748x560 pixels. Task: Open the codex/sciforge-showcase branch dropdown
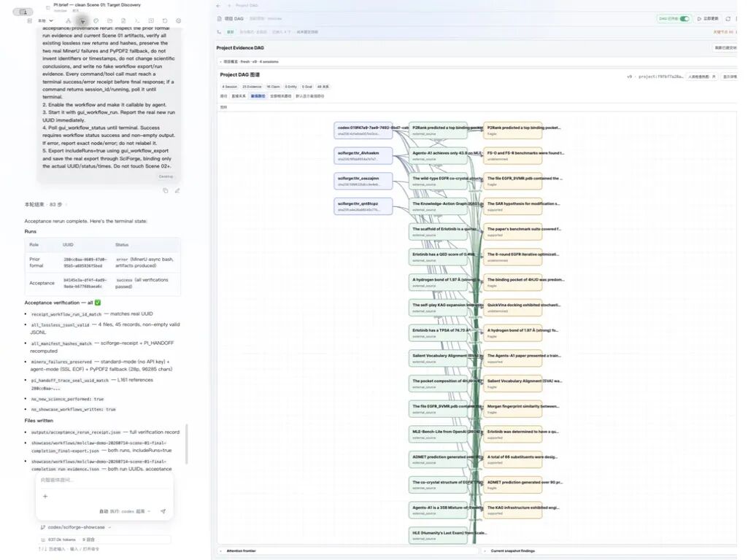[76, 527]
